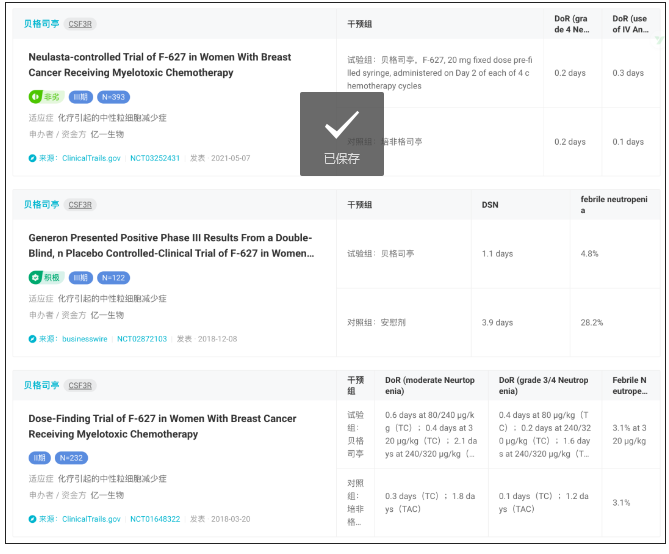
Task: Click CSF3R tag in the first card
Action: click(x=81, y=23)
